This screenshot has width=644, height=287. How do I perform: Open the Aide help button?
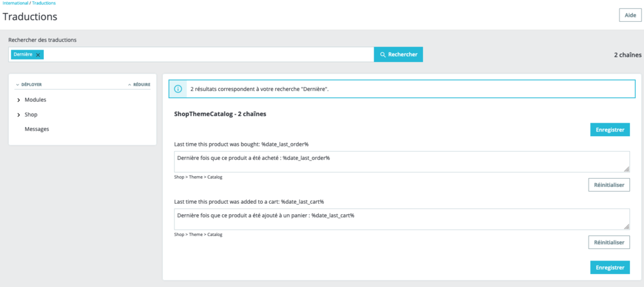[x=630, y=15]
